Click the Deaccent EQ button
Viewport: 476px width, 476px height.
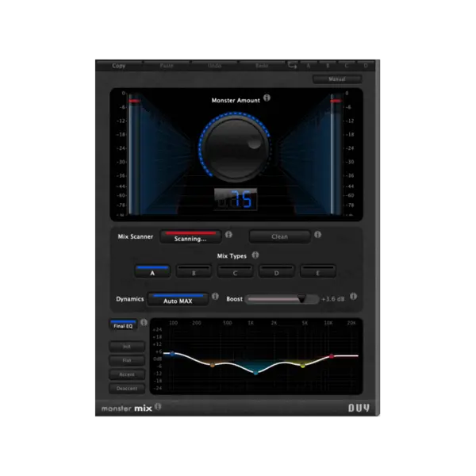(x=127, y=388)
